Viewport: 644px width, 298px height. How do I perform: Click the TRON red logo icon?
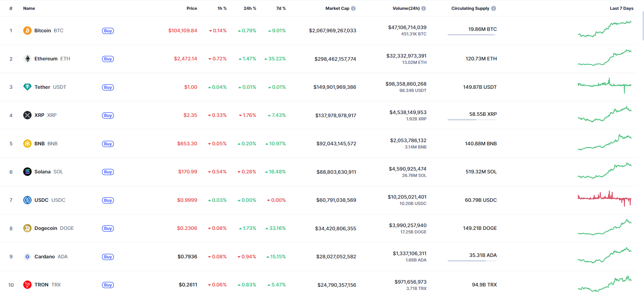tap(27, 285)
